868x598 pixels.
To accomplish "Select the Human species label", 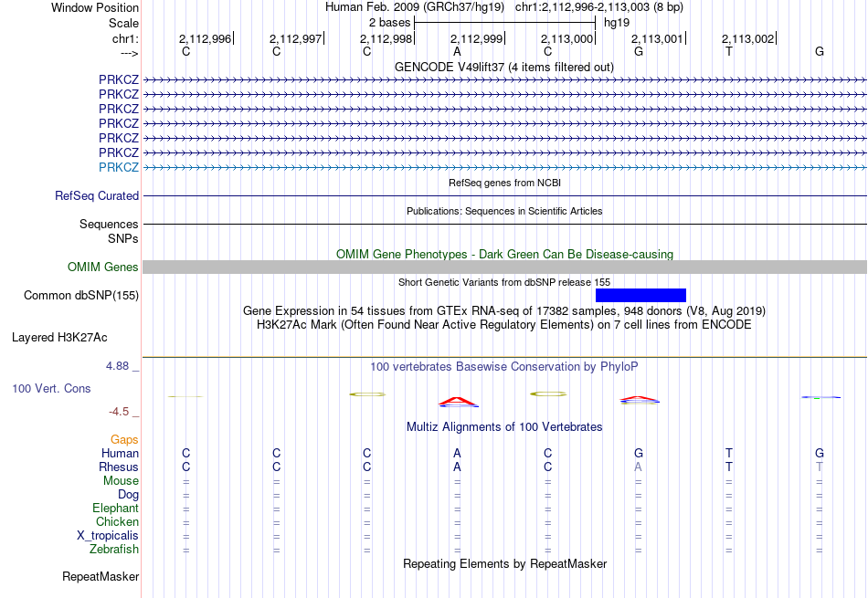I will (x=120, y=453).
